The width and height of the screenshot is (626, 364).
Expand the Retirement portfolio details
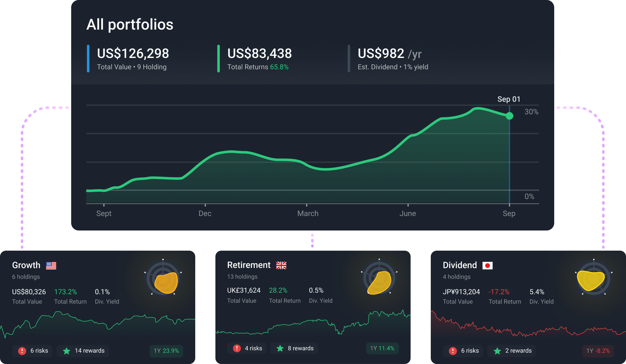pyautogui.click(x=313, y=307)
